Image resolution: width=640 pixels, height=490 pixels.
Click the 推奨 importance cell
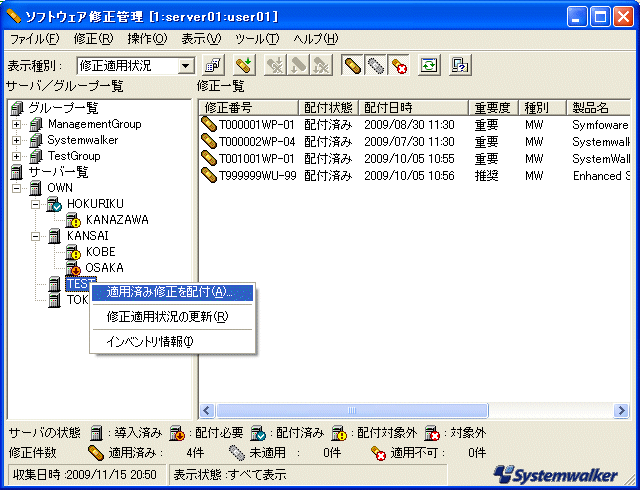coord(486,176)
